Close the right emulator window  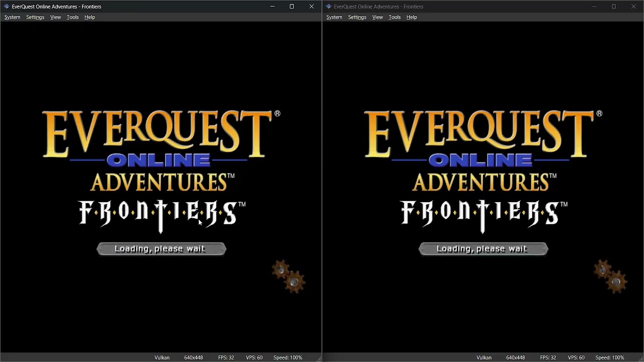click(x=633, y=7)
